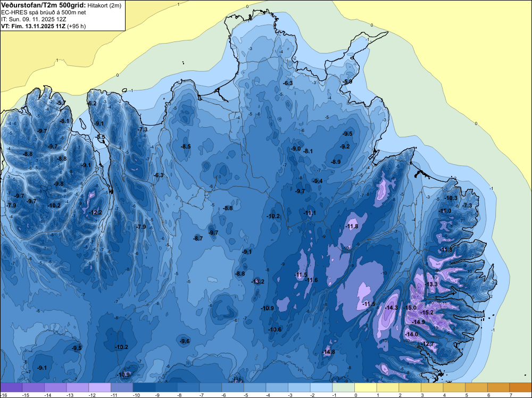This screenshot has height=398, width=532.
Task: Click the -8.9 temperature label
Action: 336,162
